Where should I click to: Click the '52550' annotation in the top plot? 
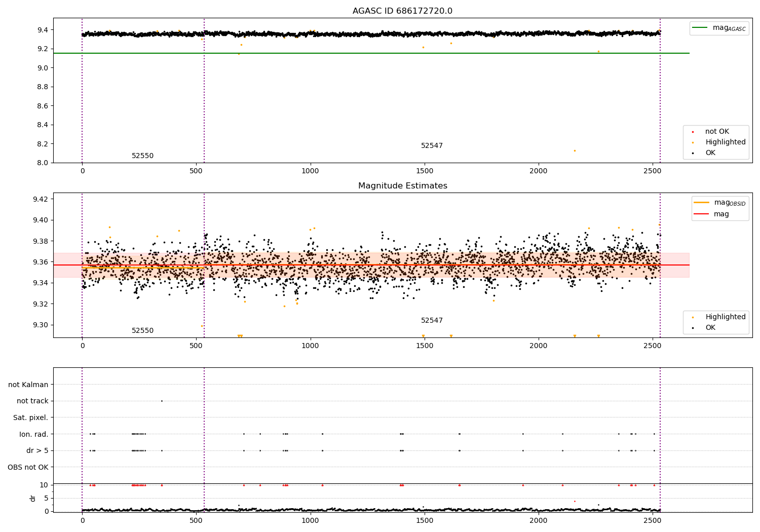(142, 156)
